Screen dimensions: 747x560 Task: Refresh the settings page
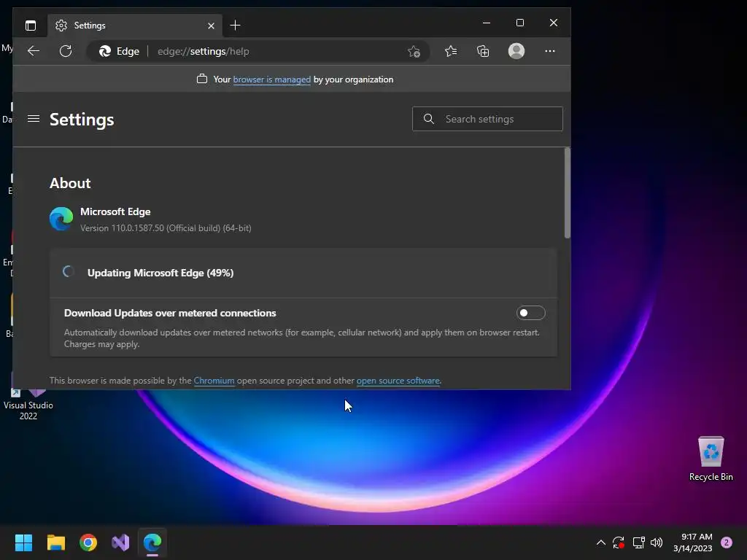(66, 51)
